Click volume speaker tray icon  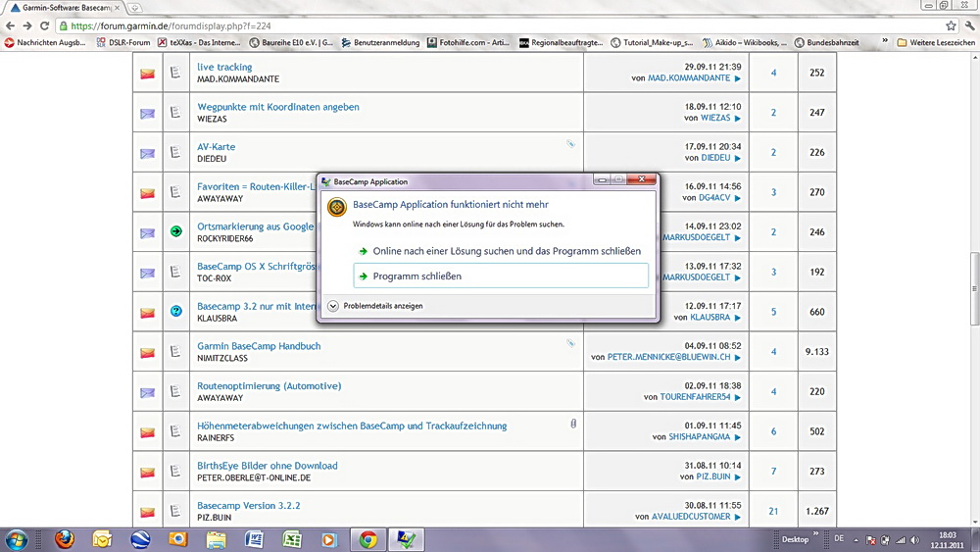point(915,540)
